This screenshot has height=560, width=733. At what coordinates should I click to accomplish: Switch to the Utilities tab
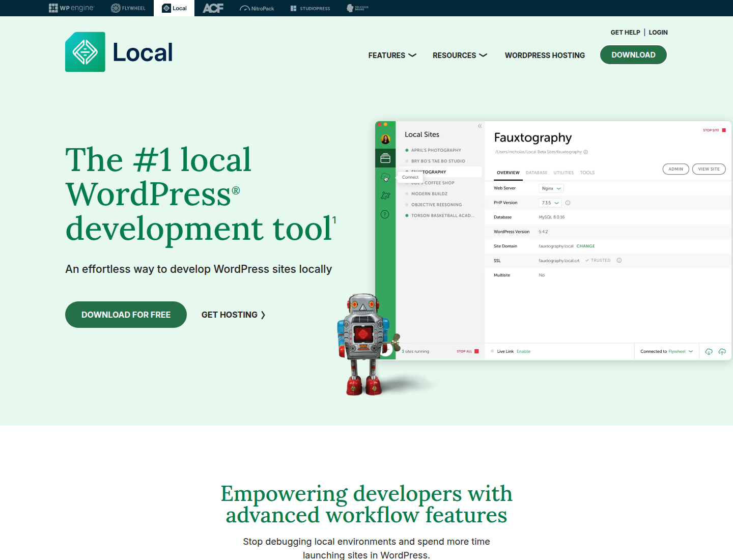tap(563, 173)
